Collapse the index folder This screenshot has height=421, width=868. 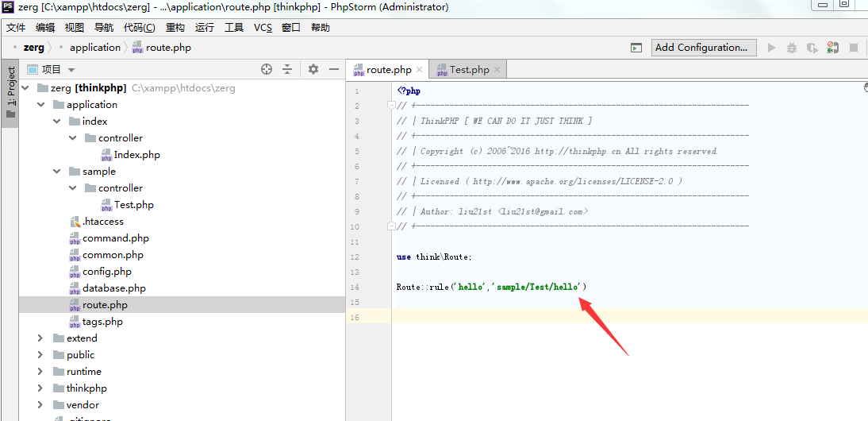click(56, 122)
